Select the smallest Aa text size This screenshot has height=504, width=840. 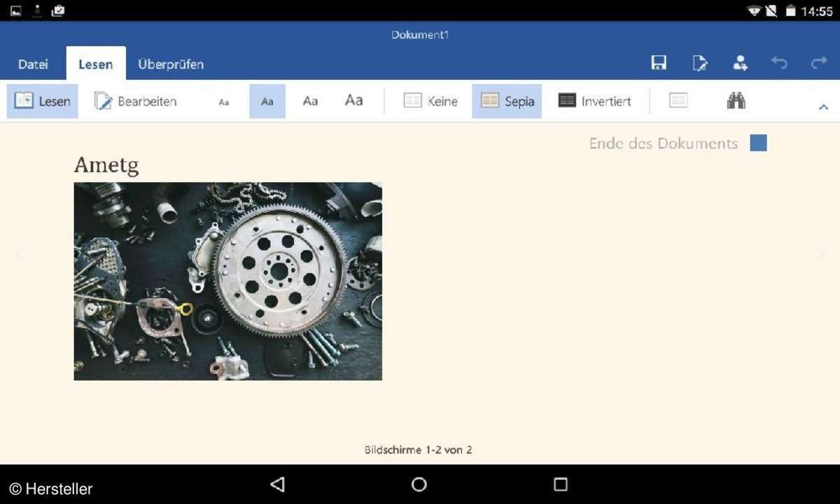(x=223, y=101)
